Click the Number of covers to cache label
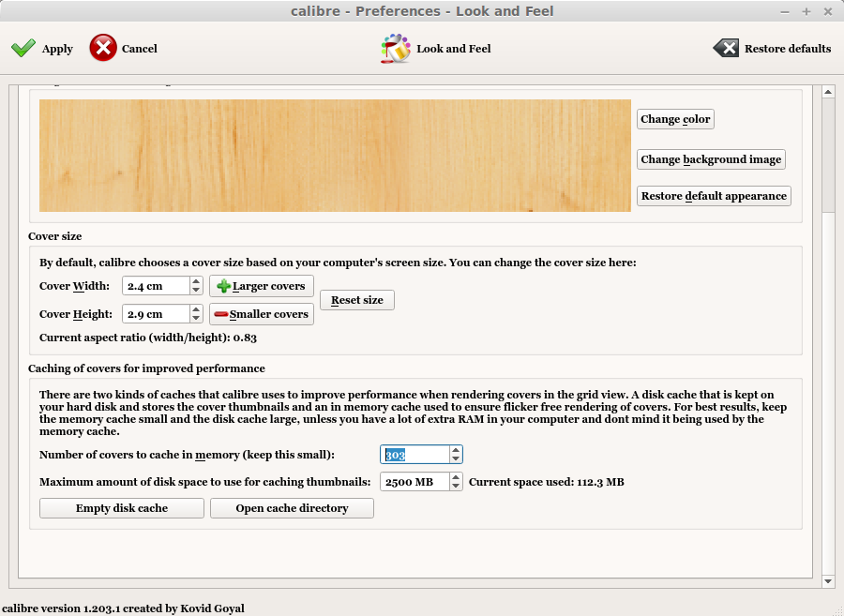 click(187, 455)
